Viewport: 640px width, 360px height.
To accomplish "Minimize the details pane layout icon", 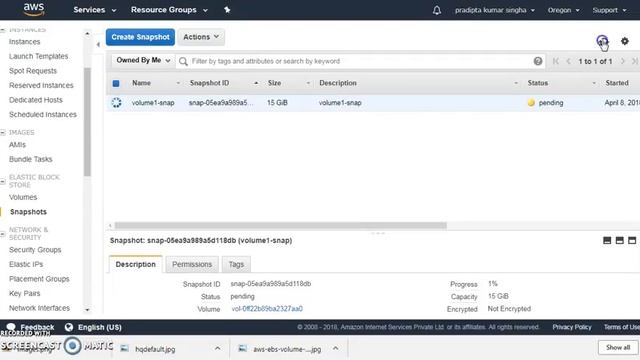I will 607,240.
